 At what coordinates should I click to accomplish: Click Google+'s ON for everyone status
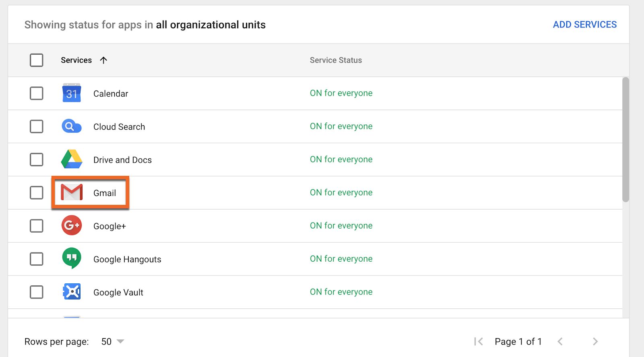click(341, 225)
